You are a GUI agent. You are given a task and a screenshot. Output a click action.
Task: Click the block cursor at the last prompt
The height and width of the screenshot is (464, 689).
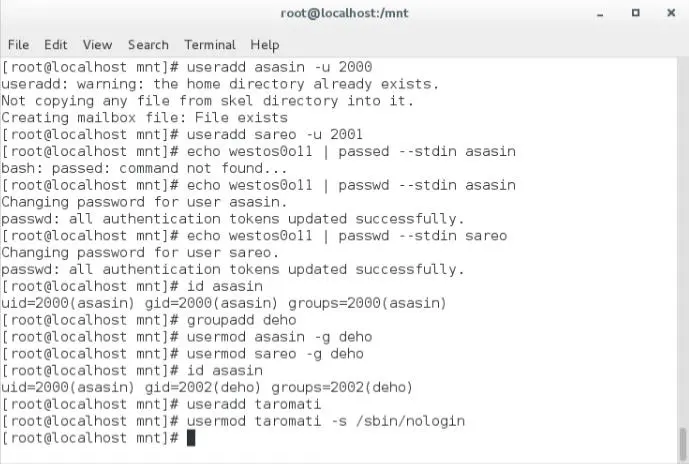tap(191, 438)
